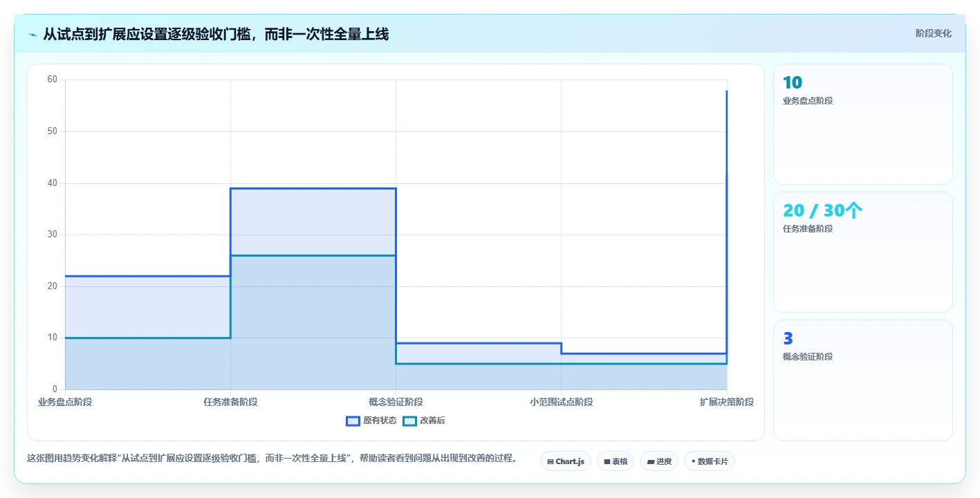The height and width of the screenshot is (498, 980).
Task: Select the 数据卡片 chip
Action: pos(710,461)
